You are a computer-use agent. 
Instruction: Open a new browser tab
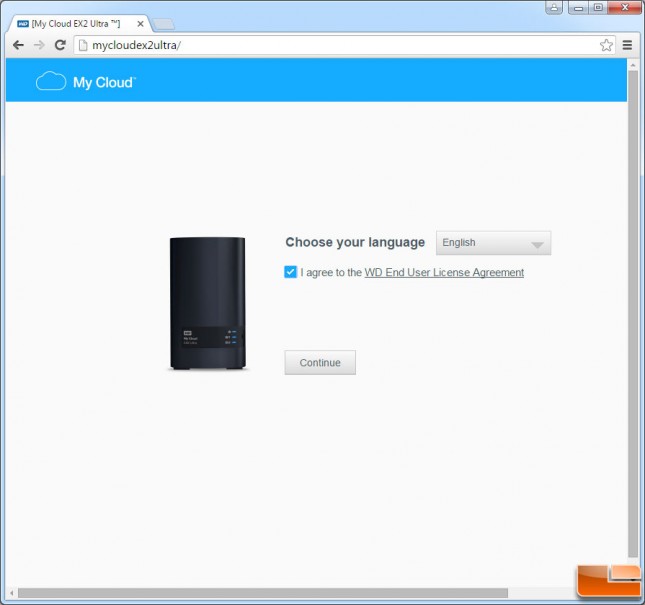164,24
